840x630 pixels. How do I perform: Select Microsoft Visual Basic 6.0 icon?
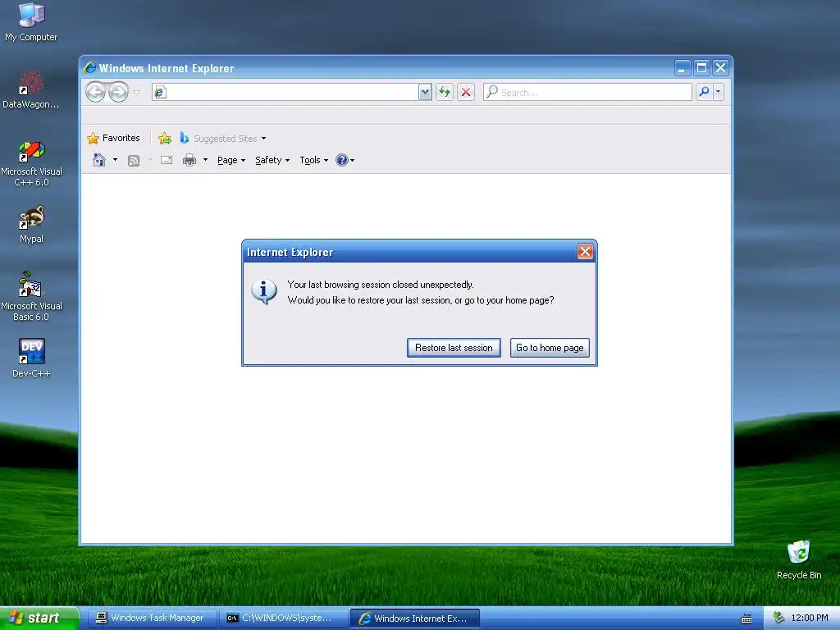[31, 296]
